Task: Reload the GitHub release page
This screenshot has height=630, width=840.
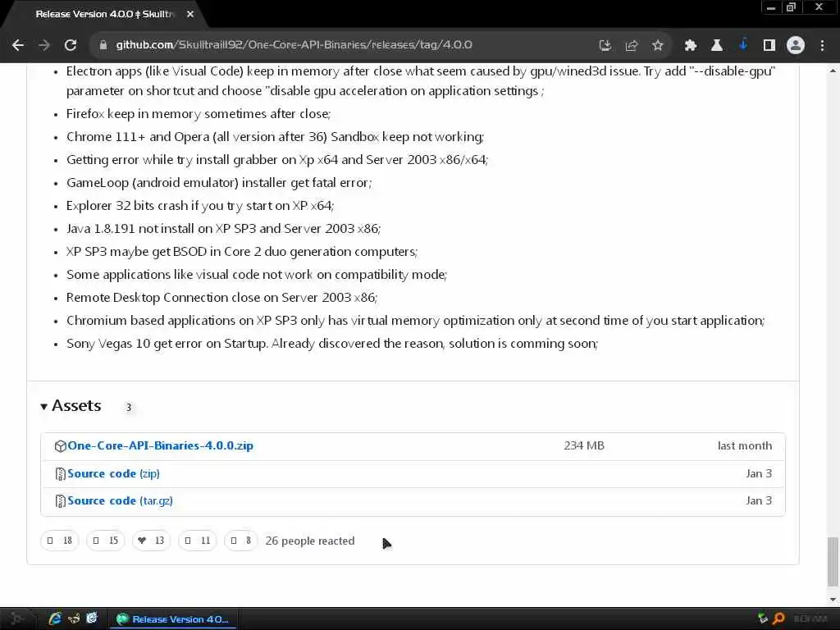Action: click(x=71, y=46)
